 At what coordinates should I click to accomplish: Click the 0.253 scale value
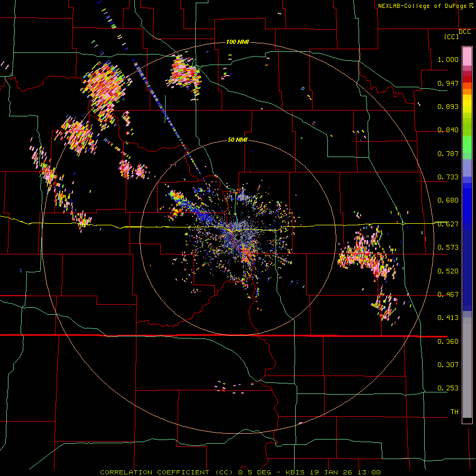pyautogui.click(x=448, y=388)
